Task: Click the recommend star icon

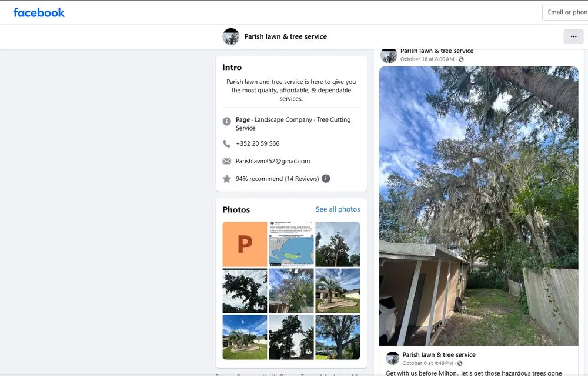Action: coord(227,179)
